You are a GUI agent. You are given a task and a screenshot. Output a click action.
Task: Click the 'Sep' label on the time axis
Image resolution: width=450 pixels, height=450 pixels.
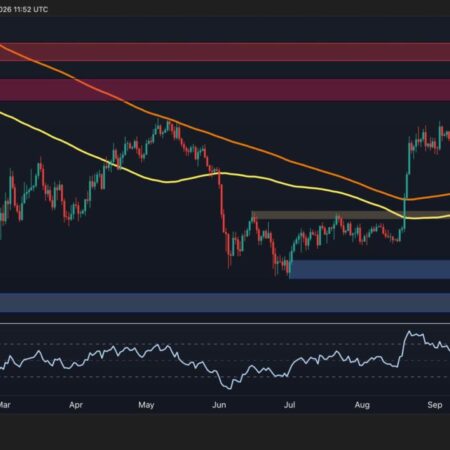(435, 405)
